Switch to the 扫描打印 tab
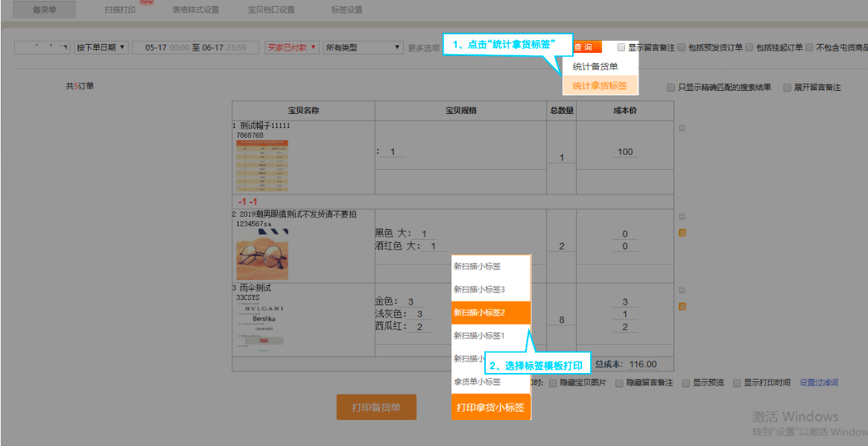 (120, 10)
